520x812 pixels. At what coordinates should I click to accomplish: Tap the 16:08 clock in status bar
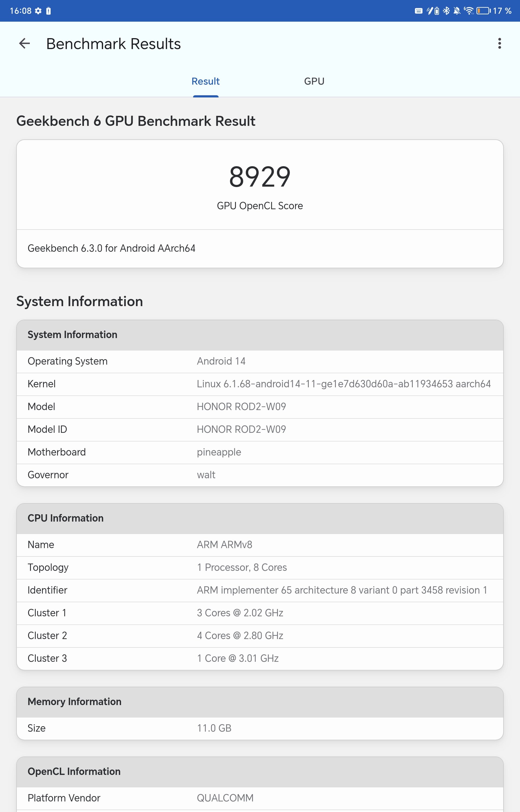(x=21, y=11)
